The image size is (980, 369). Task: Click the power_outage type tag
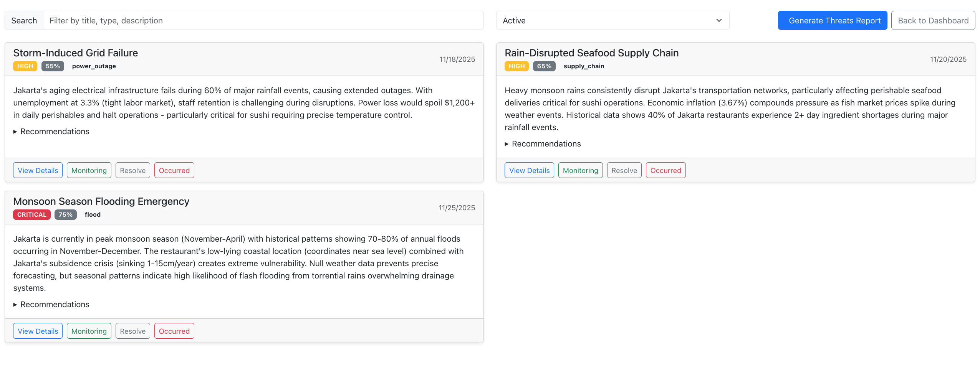click(94, 66)
